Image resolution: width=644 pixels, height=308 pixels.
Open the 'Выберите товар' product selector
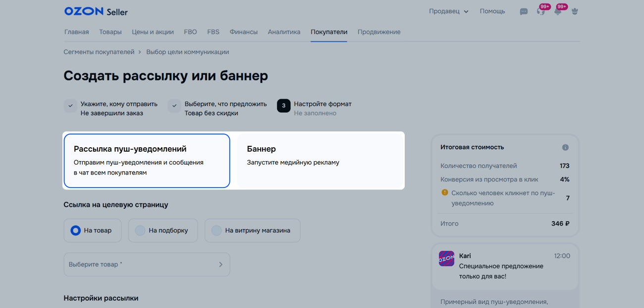[x=147, y=265]
